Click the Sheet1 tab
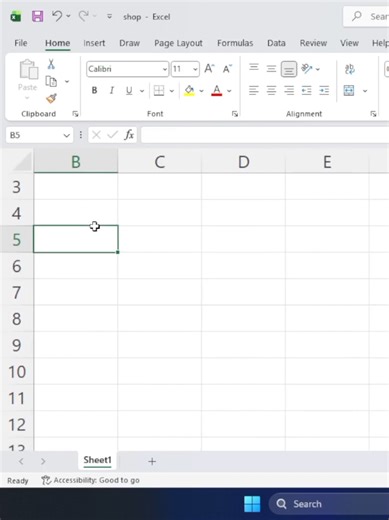This screenshot has height=520, width=389. coord(97,460)
